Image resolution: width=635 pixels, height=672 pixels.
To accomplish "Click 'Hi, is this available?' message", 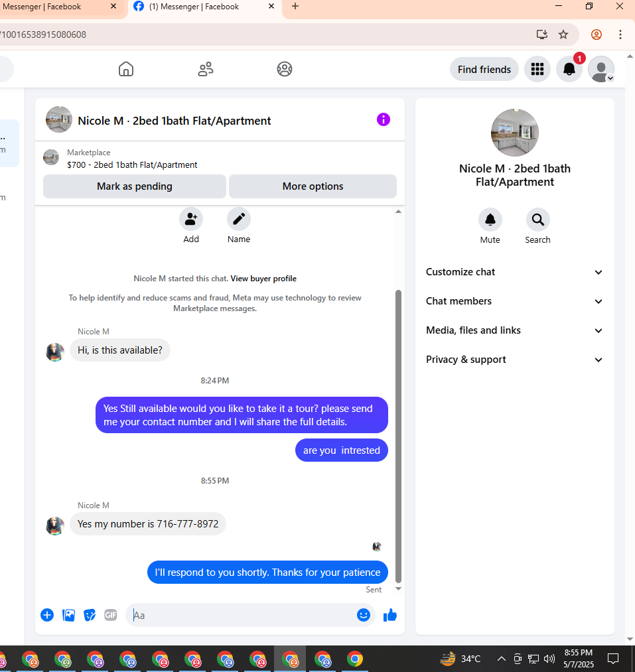I will pyautogui.click(x=120, y=350).
